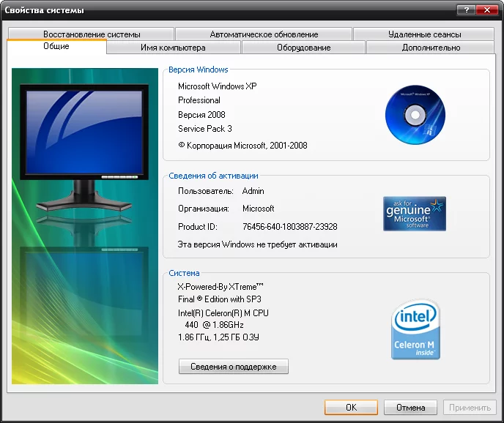Click the genuine Microsoft software badge
This screenshot has width=504, height=423.
click(x=415, y=214)
